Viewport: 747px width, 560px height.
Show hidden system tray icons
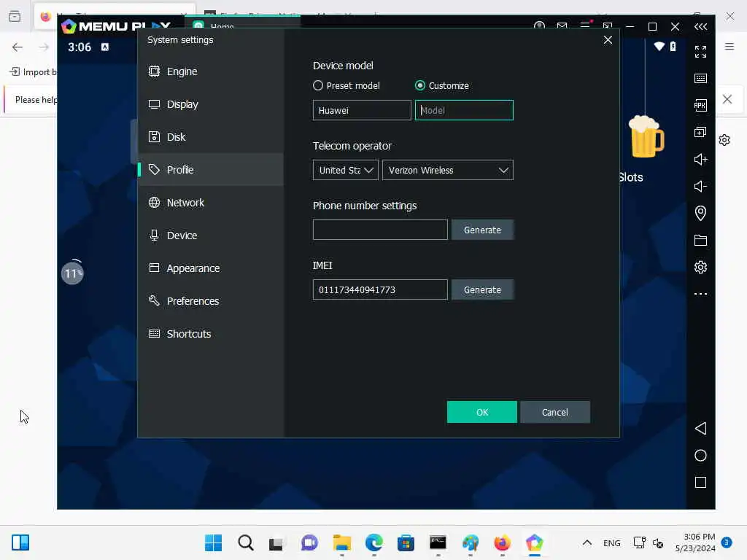(587, 542)
